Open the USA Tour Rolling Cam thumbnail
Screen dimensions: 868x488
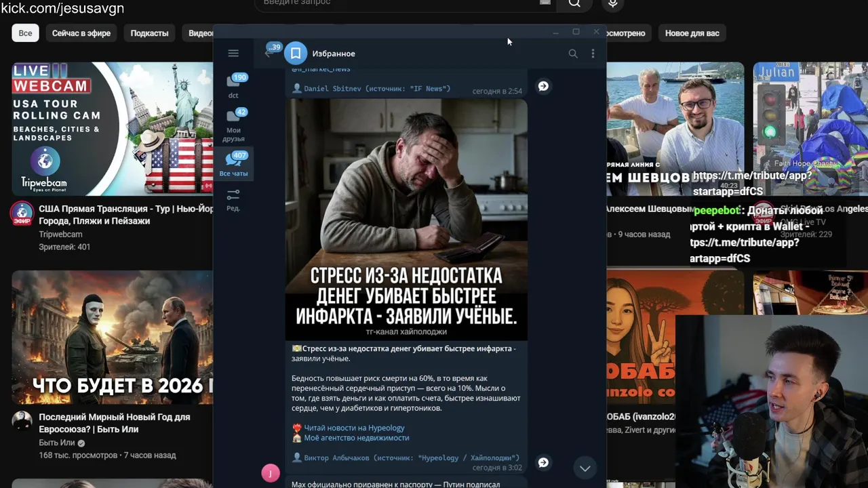point(113,129)
